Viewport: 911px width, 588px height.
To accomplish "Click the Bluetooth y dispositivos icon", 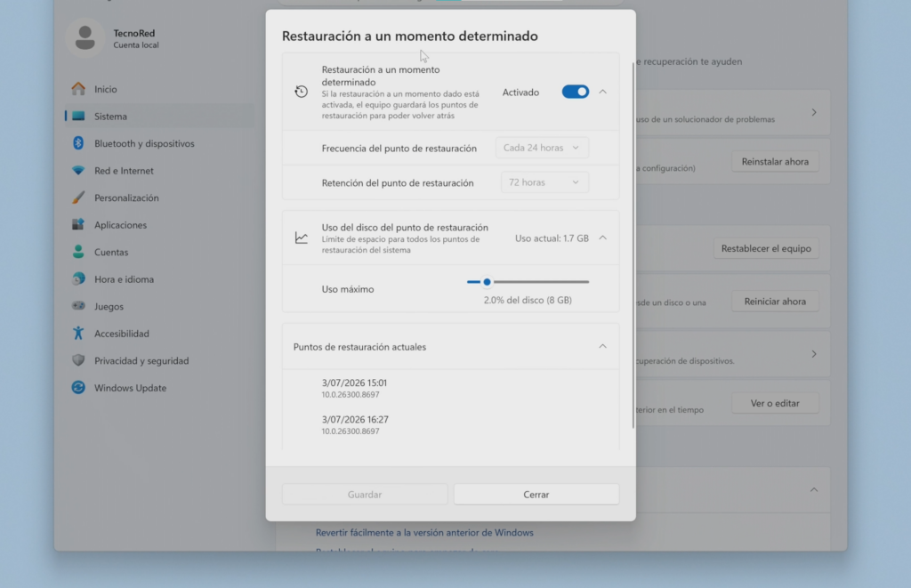I will click(x=78, y=143).
